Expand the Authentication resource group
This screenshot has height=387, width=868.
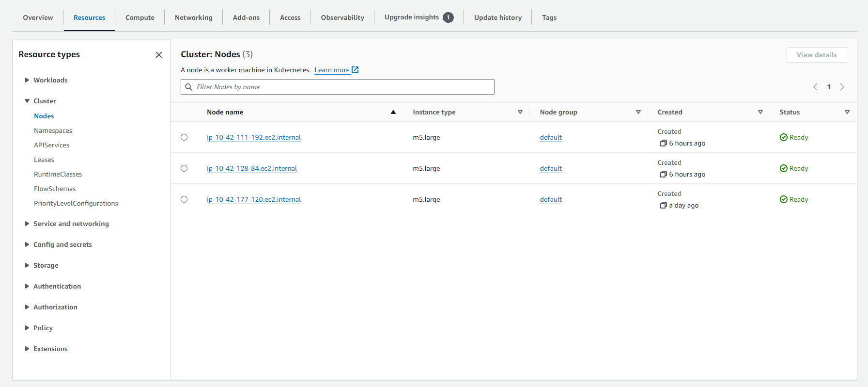(x=27, y=286)
